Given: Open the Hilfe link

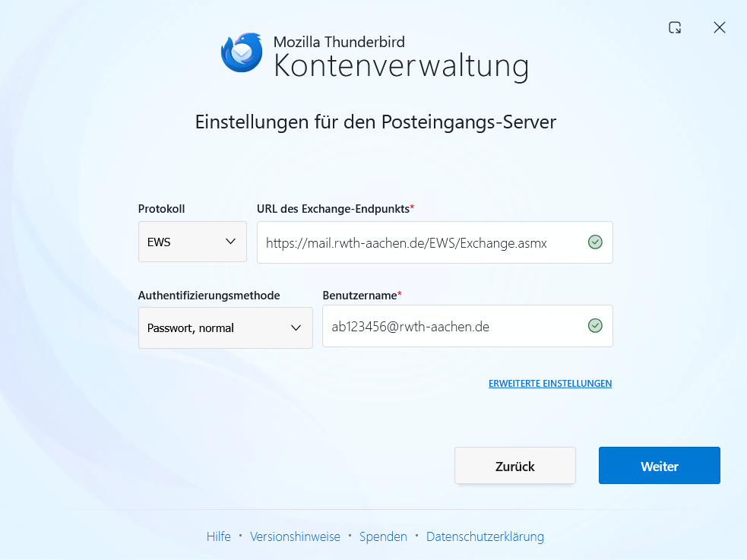Looking at the screenshot, I should (x=219, y=536).
